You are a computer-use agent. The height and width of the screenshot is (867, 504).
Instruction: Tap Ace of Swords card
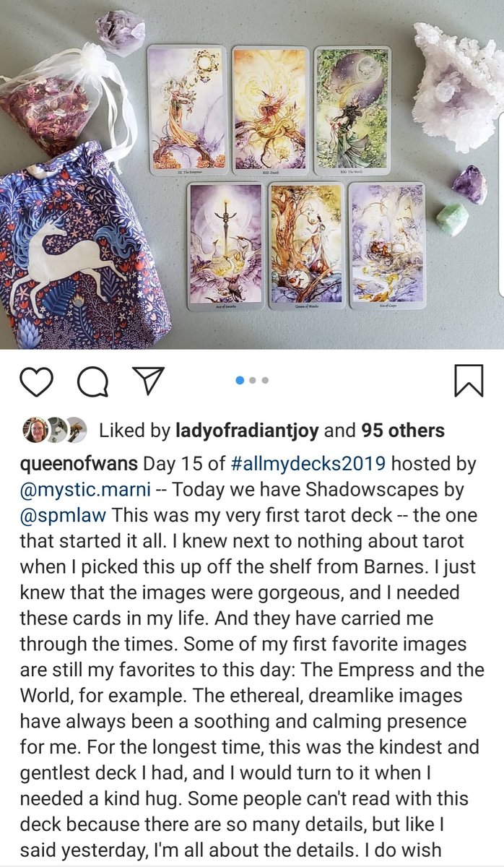point(226,246)
